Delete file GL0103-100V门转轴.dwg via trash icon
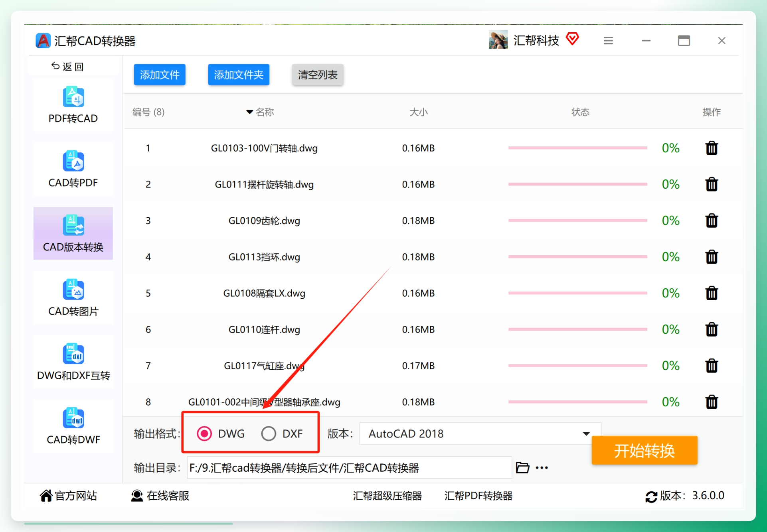The width and height of the screenshot is (767, 532). pyautogui.click(x=712, y=148)
